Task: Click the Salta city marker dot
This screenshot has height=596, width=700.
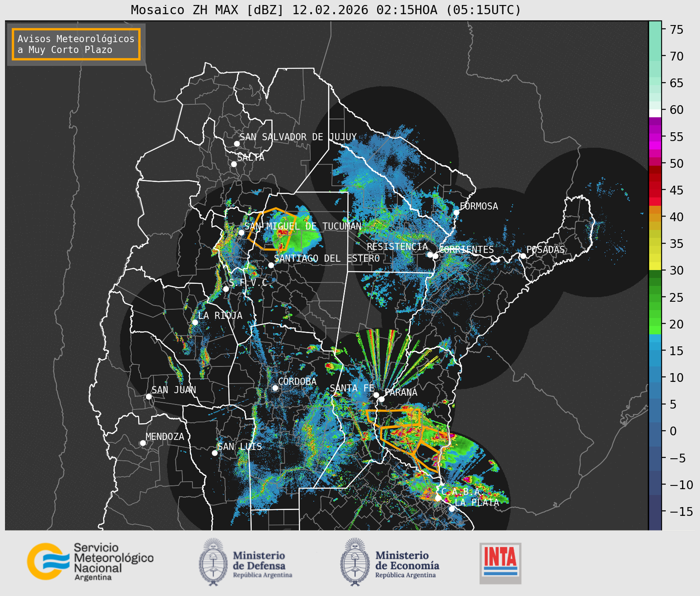Action: coord(234,164)
